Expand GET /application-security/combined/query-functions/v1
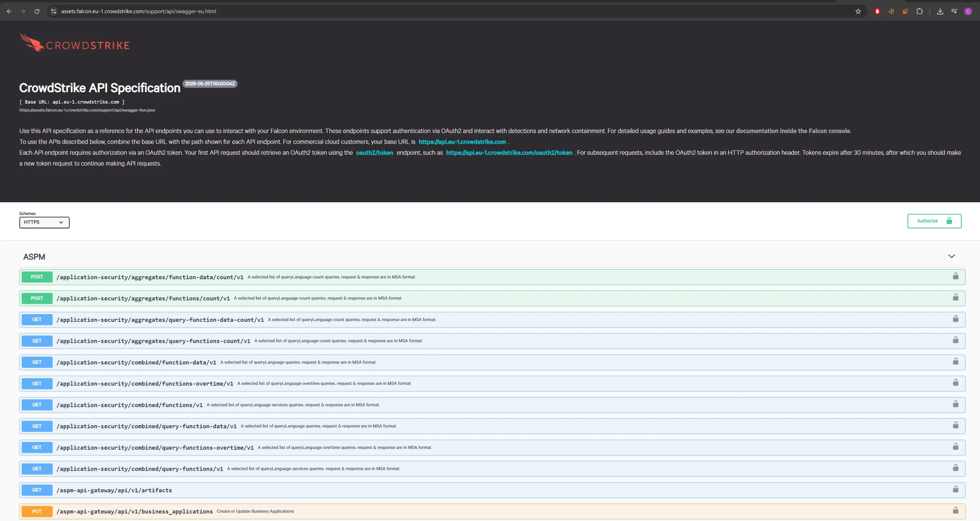980x521 pixels. coord(492,469)
